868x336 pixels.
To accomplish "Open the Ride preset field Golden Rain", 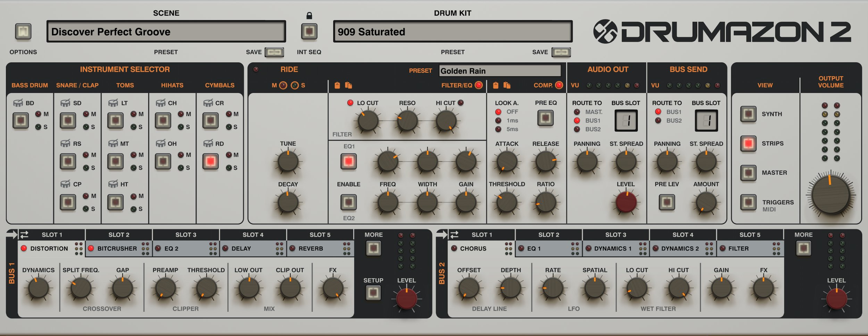I will click(500, 71).
